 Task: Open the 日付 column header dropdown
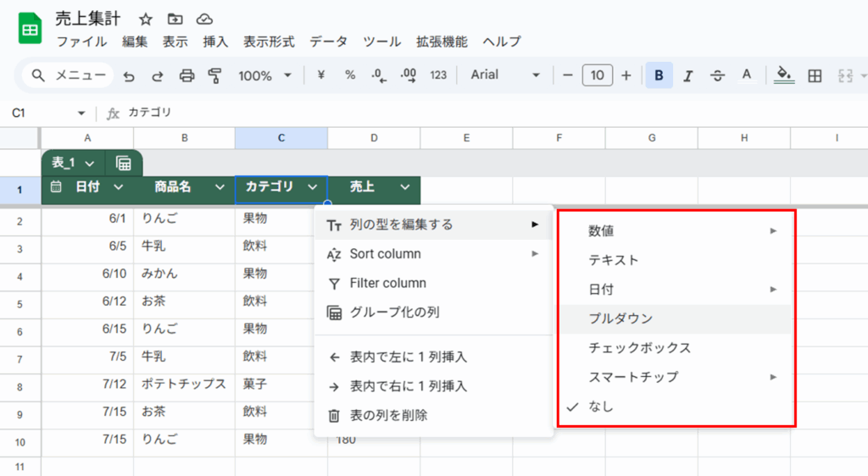(119, 187)
